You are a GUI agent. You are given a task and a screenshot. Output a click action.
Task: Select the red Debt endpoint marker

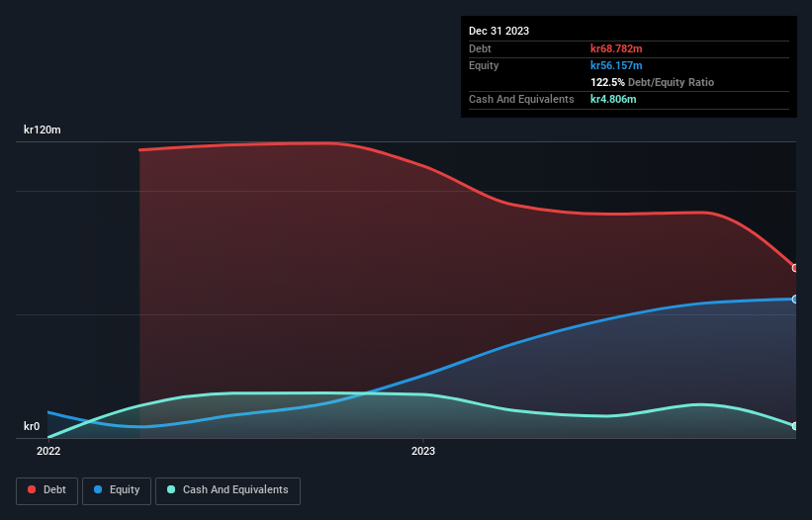[x=795, y=268]
